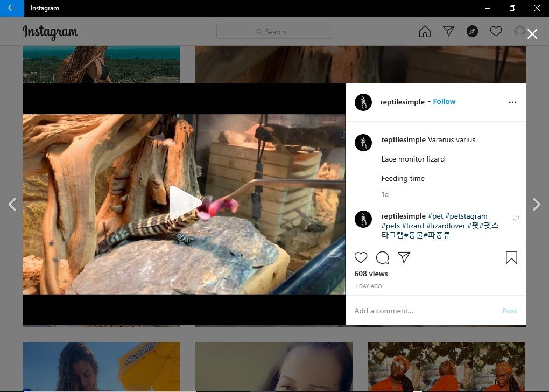Minimize the Instagram window
The height and width of the screenshot is (392, 549).
point(488,8)
